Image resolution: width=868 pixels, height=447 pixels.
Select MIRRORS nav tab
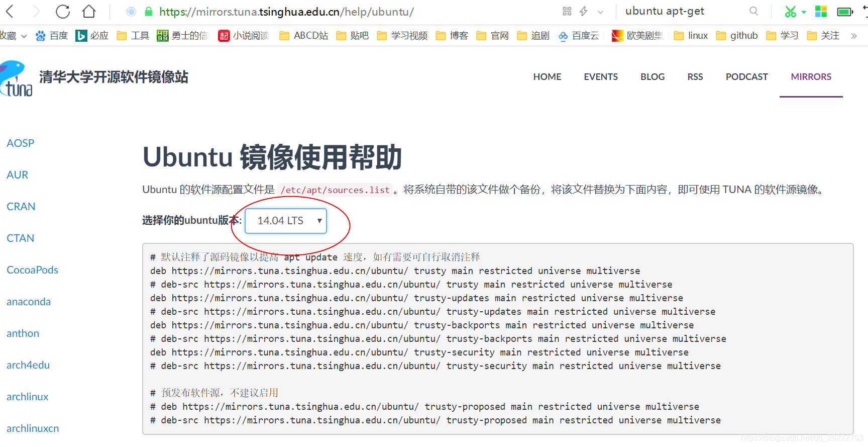pos(811,77)
